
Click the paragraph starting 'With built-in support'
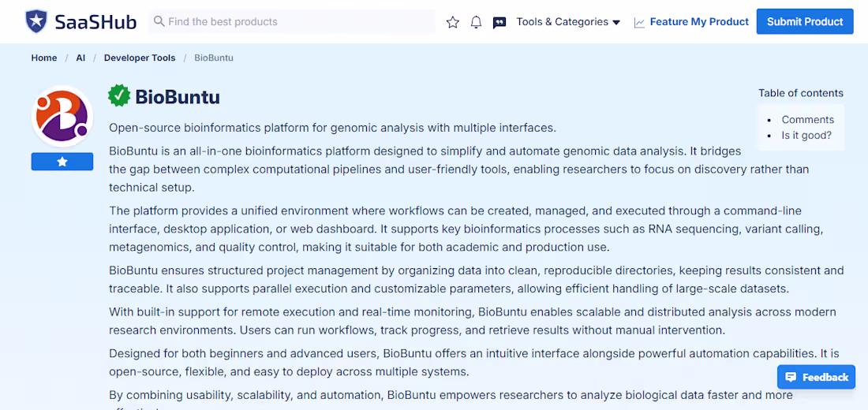click(472, 322)
